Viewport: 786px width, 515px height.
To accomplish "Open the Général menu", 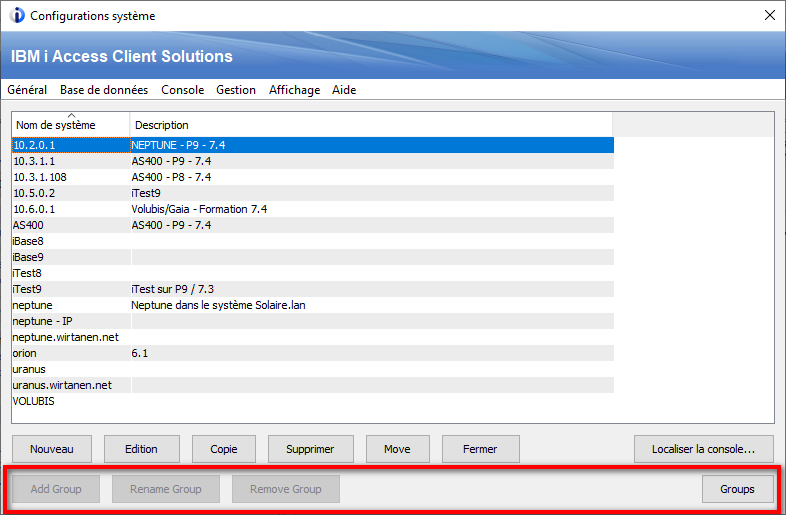I will click(x=27, y=90).
